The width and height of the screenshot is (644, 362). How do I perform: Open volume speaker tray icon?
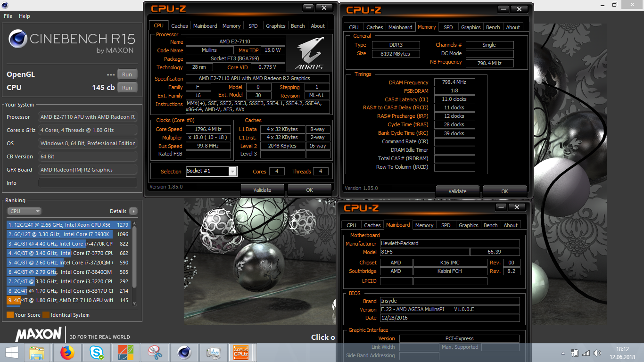(x=597, y=353)
